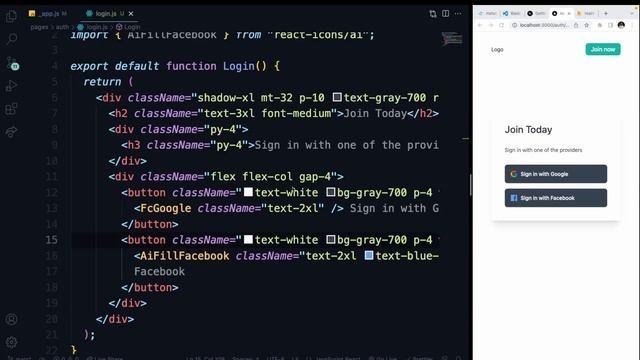Open the Explorer view in activity bar
The width and height of the screenshot is (640, 360).
(11, 16)
